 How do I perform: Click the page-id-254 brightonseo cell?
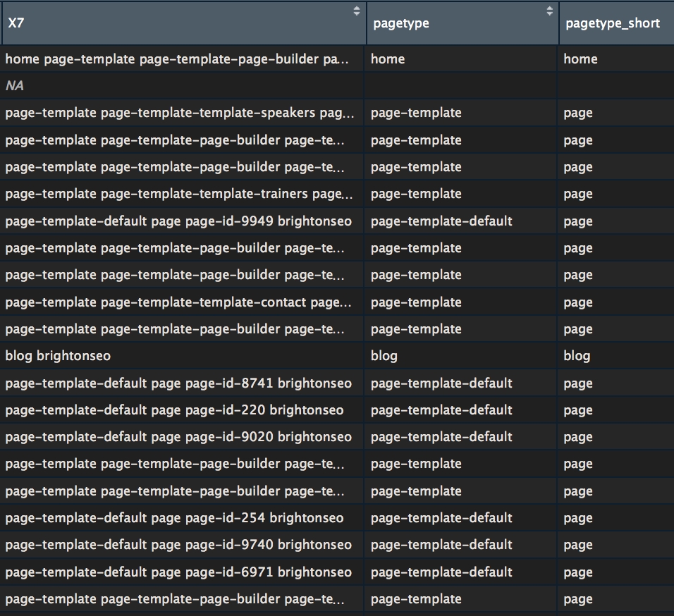coord(174,518)
